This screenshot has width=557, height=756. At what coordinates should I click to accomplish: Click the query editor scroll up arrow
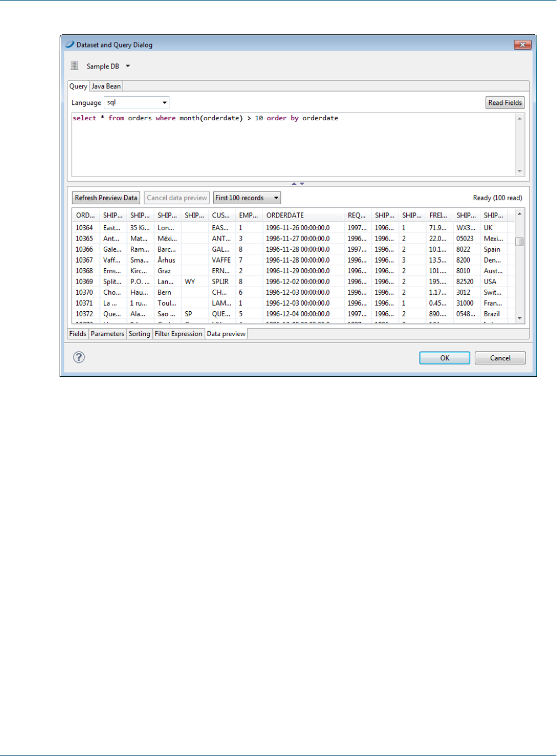pos(519,118)
